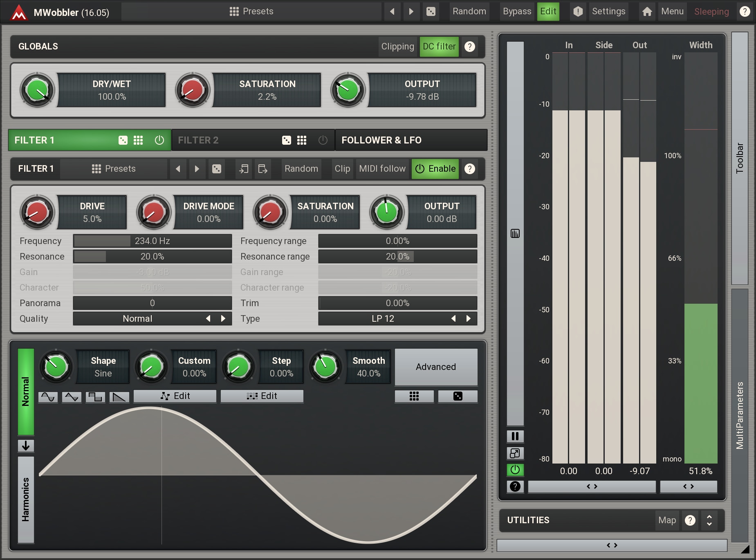Select the triangle wave shape icon
Screen dimensions: 756x560
pyautogui.click(x=72, y=396)
